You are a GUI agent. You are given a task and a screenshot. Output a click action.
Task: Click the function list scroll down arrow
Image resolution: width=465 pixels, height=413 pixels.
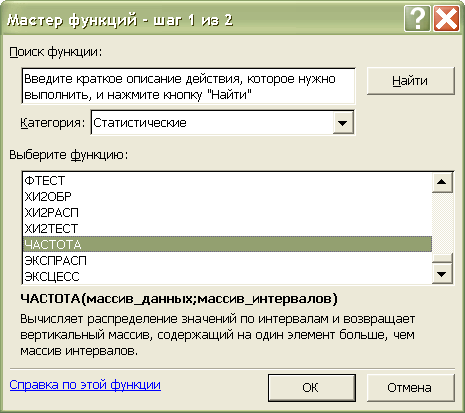tap(442, 274)
